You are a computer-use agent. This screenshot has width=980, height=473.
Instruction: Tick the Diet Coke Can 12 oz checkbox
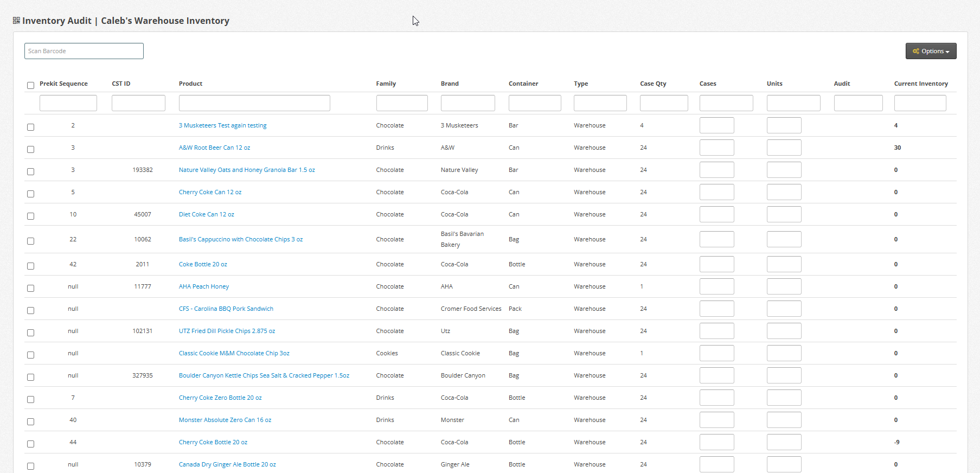point(30,216)
